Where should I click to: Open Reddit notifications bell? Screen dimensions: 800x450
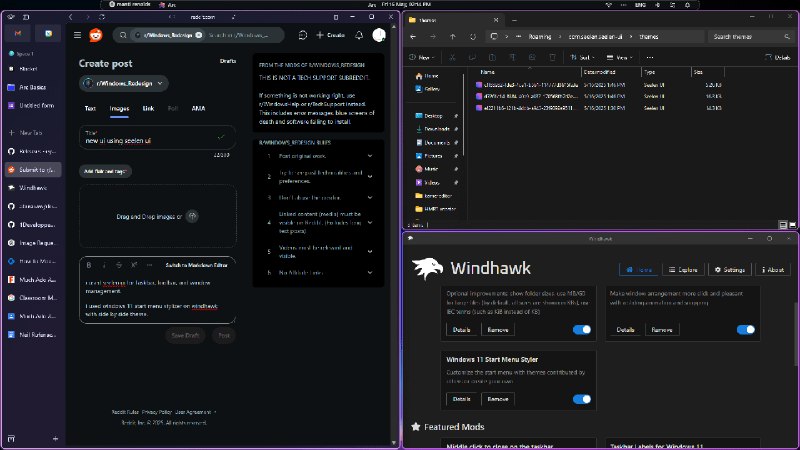point(359,35)
